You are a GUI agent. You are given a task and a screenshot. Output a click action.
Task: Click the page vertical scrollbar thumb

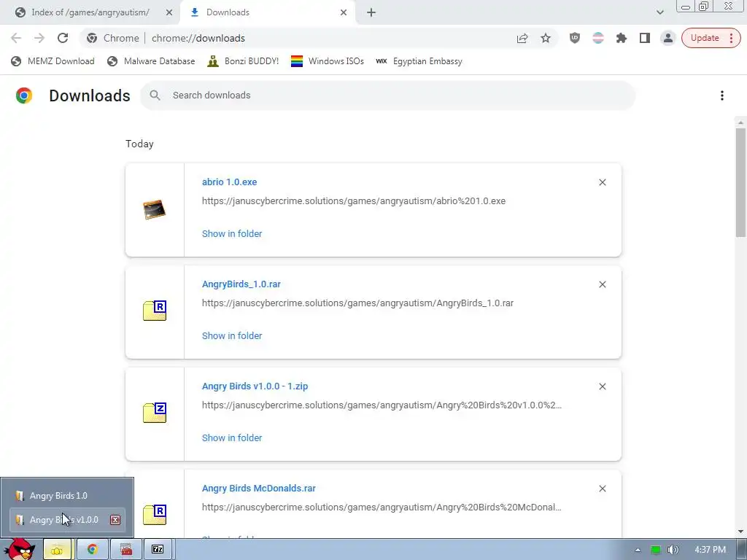tap(740, 182)
